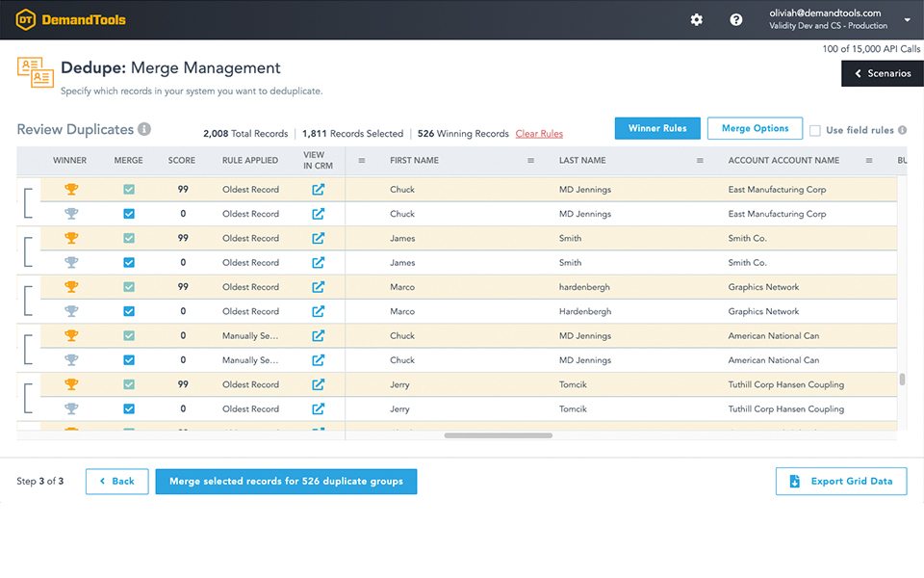Sort by the SCORE column header
This screenshot has width=924, height=578.
tap(182, 161)
